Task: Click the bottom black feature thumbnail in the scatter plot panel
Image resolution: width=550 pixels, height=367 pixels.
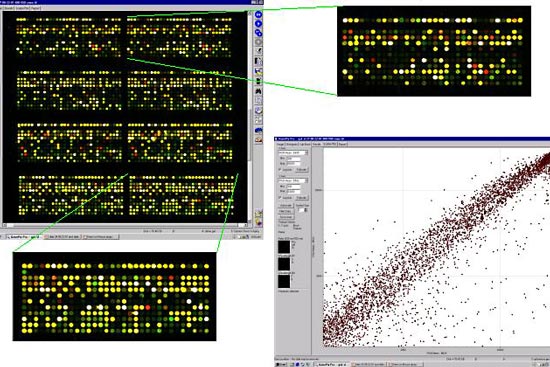Action: point(284,281)
